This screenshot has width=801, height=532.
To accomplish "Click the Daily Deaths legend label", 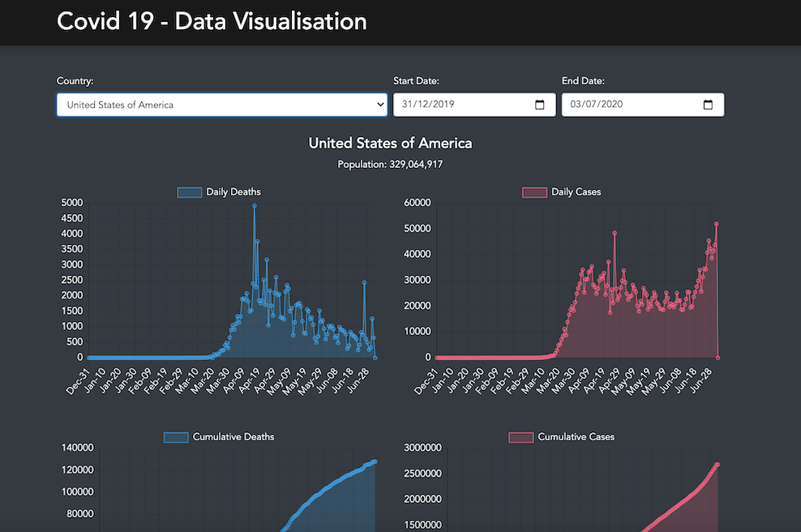I will click(233, 192).
